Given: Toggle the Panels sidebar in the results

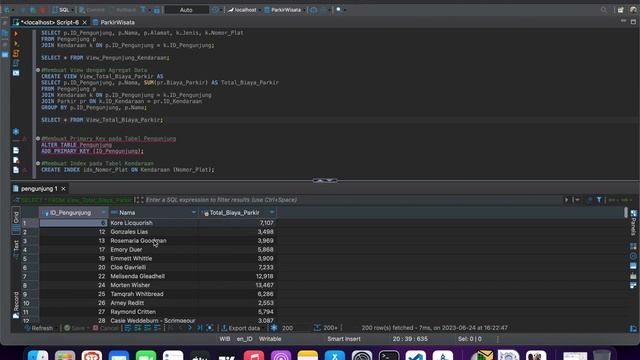Looking at the screenshot, I should (x=633, y=222).
